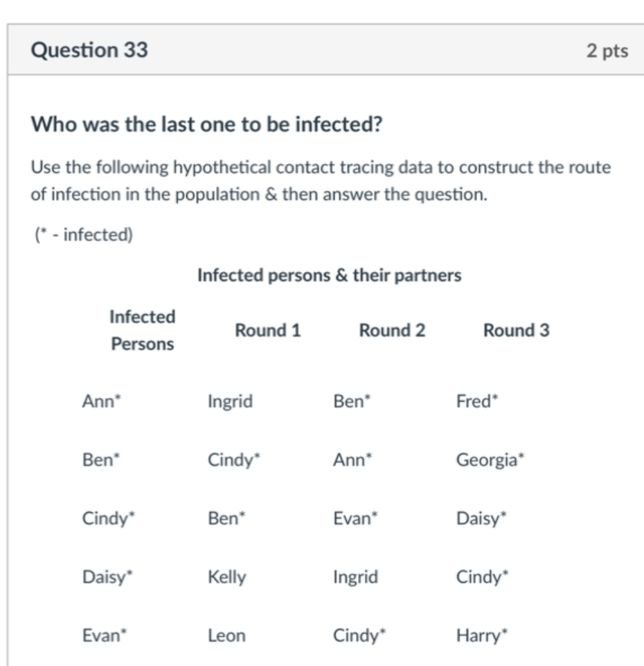Screen dimensions: 644x666
Task: Click Evan* in Cindy's Round 2 cell
Action: (355, 518)
